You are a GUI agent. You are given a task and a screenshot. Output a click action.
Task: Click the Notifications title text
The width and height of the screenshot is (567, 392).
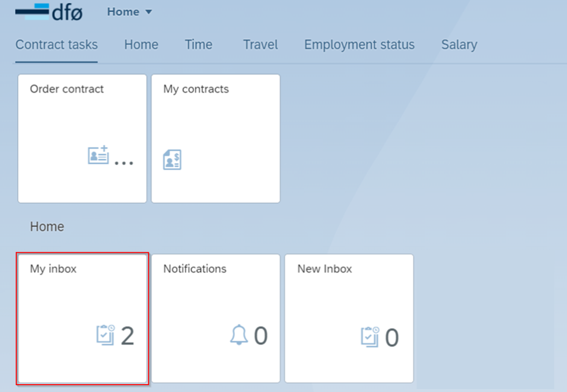click(x=195, y=269)
